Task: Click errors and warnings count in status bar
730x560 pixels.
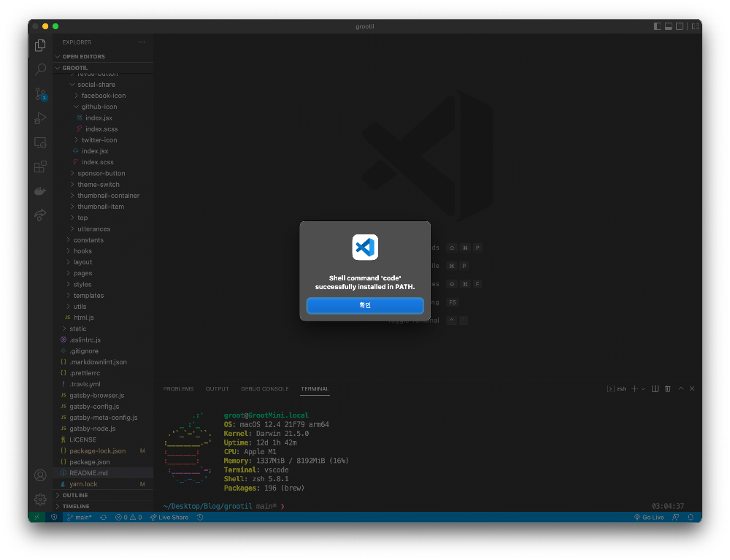Action: [x=128, y=517]
